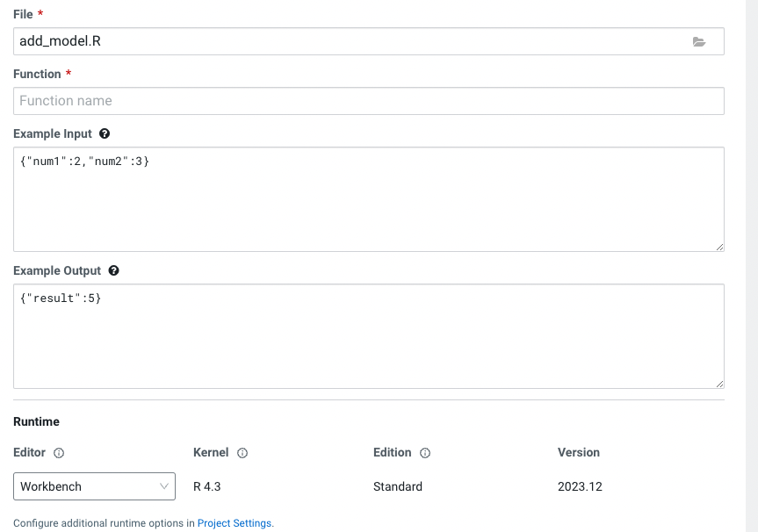The height and width of the screenshot is (532, 758).
Task: Open the Workbench editor dropdown
Action: click(x=94, y=486)
